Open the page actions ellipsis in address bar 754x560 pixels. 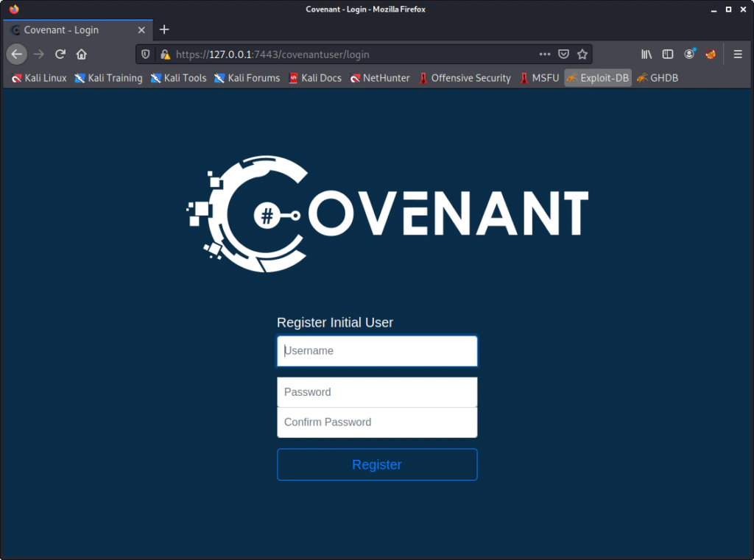pyautogui.click(x=544, y=54)
